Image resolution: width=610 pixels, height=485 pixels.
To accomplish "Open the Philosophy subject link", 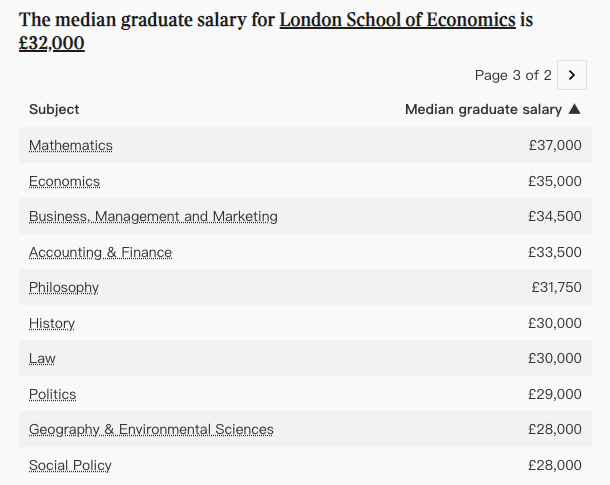I will click(64, 288).
